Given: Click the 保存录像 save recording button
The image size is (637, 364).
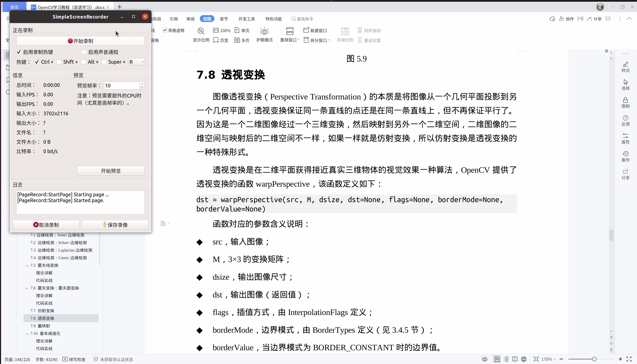Looking at the screenshot, I should point(115,224).
